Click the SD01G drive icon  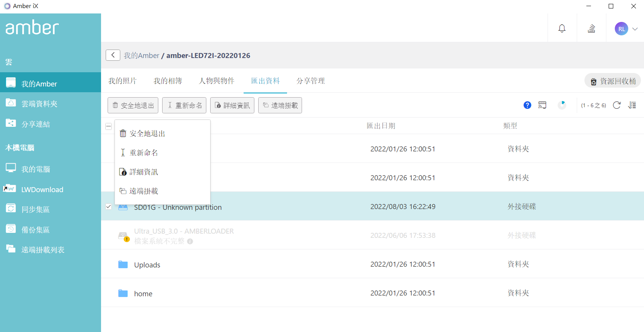[123, 207]
